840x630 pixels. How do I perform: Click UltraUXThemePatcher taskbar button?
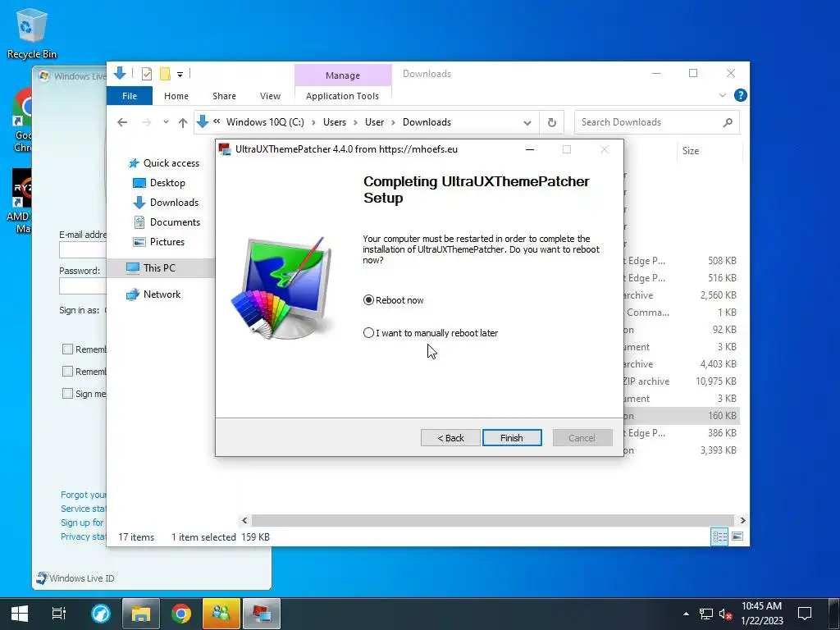[x=262, y=614]
